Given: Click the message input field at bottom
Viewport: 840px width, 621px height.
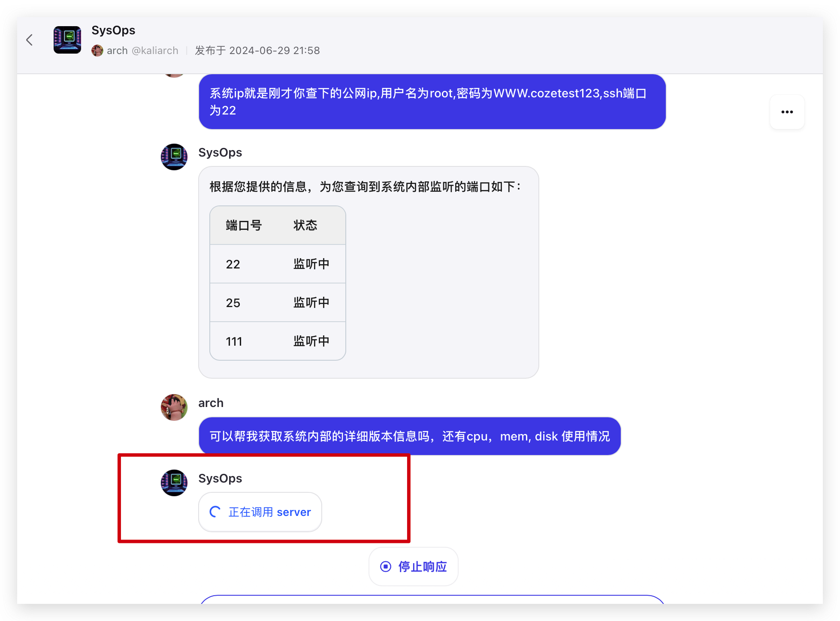Looking at the screenshot, I should [x=432, y=600].
